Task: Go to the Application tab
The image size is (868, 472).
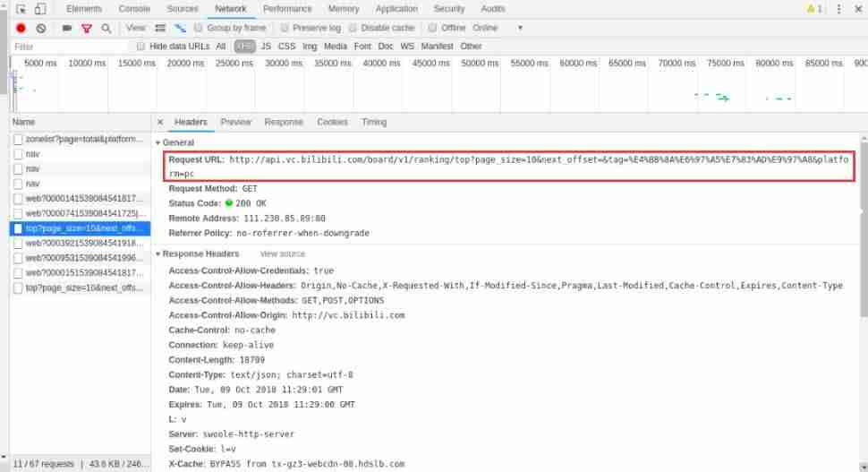Action: point(396,9)
